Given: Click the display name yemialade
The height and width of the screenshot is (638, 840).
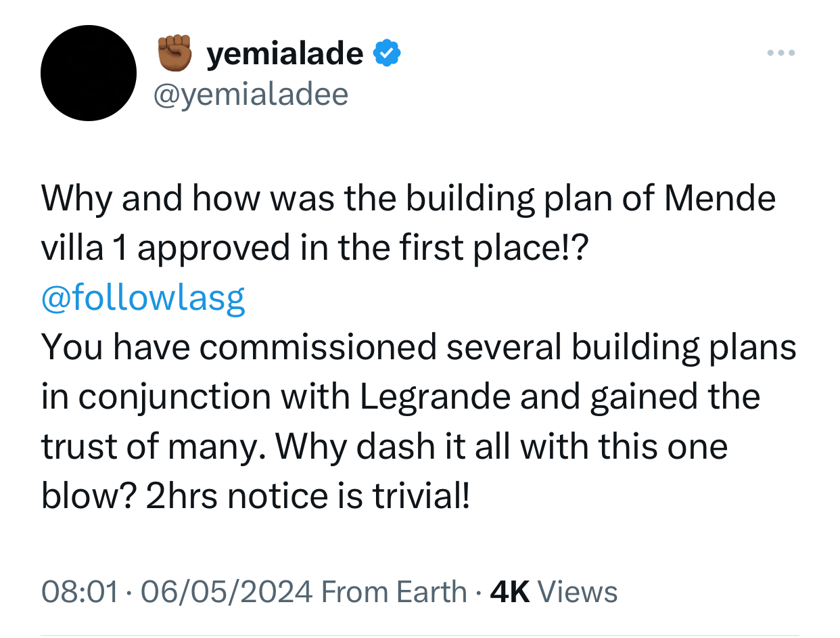Looking at the screenshot, I should click(284, 54).
